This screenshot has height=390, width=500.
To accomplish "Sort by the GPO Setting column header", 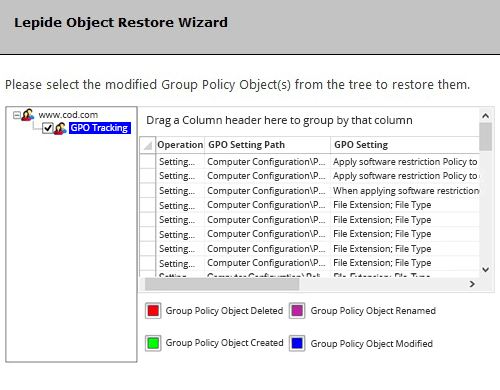I will [x=405, y=145].
